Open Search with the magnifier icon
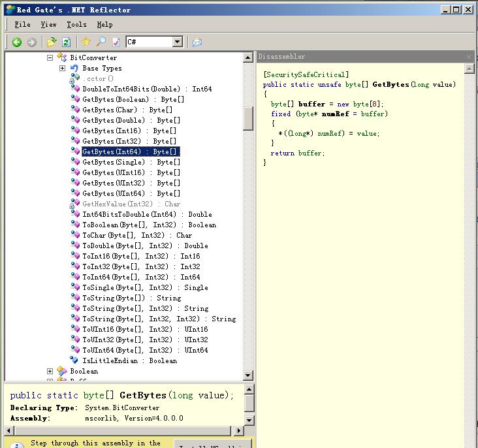 [x=101, y=42]
